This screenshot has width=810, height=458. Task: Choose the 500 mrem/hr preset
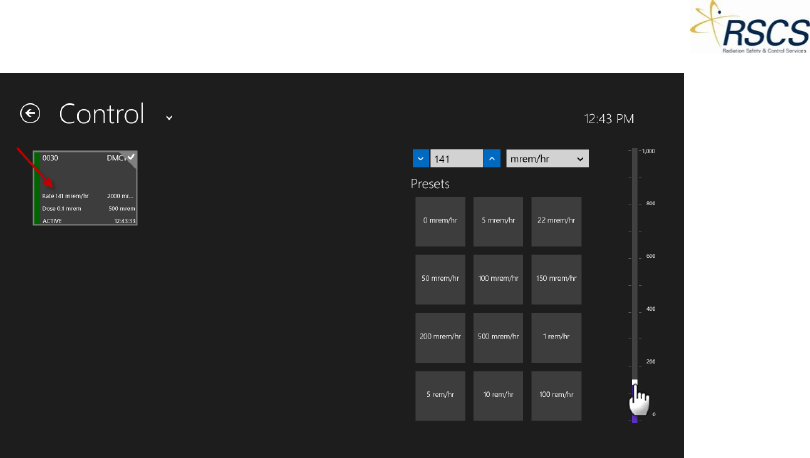click(498, 337)
